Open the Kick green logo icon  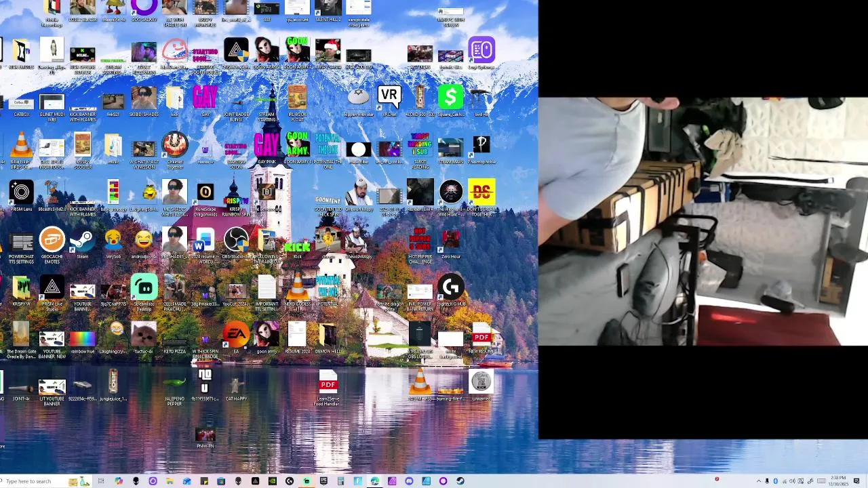(x=297, y=247)
